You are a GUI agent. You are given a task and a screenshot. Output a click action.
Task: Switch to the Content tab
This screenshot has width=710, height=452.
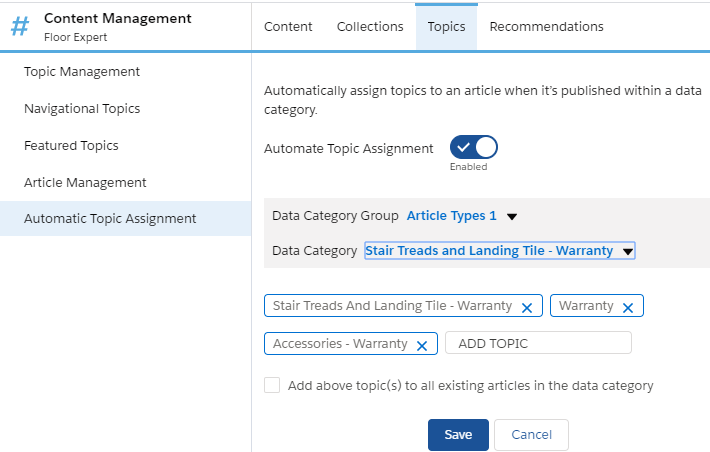[288, 27]
